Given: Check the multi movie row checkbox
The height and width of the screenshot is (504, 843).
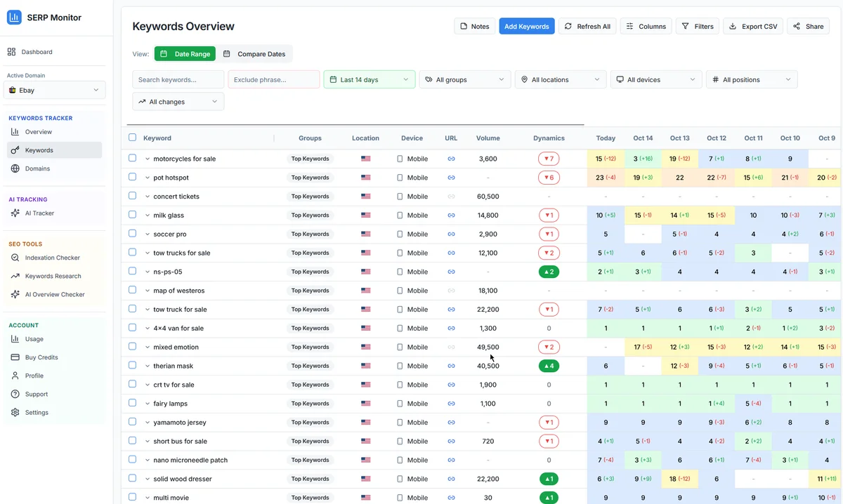Looking at the screenshot, I should pos(133,498).
